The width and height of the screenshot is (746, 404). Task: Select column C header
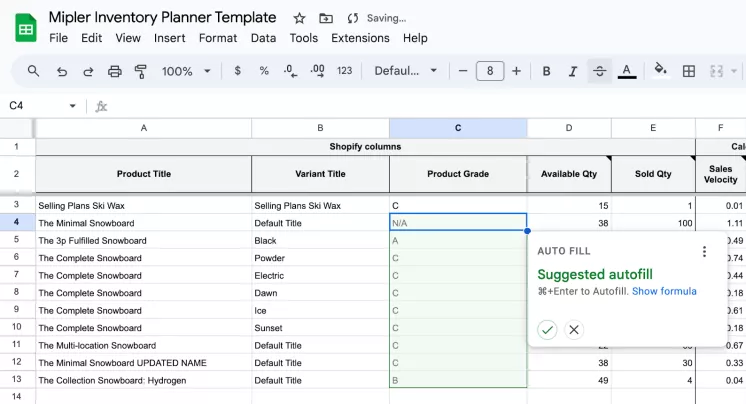(458, 128)
